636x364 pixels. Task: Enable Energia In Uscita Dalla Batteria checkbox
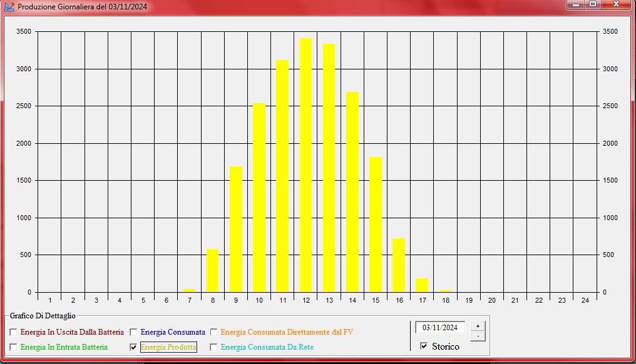[x=13, y=332]
